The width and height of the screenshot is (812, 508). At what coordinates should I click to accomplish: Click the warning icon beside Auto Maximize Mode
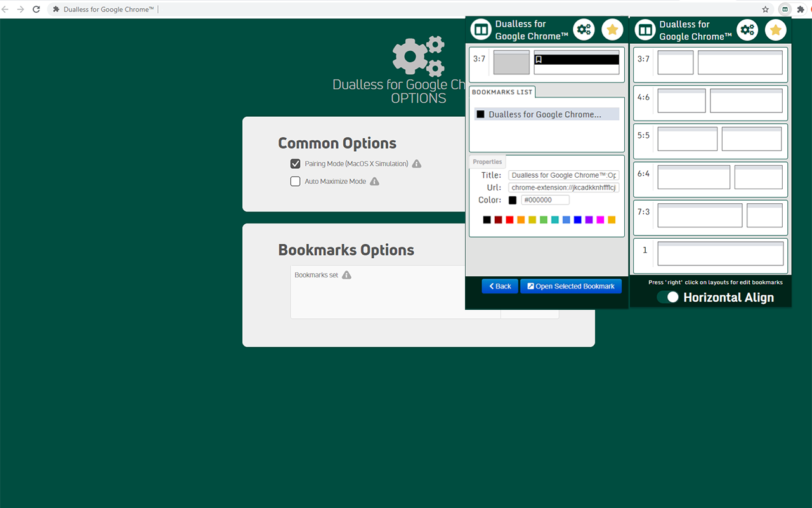374,182
